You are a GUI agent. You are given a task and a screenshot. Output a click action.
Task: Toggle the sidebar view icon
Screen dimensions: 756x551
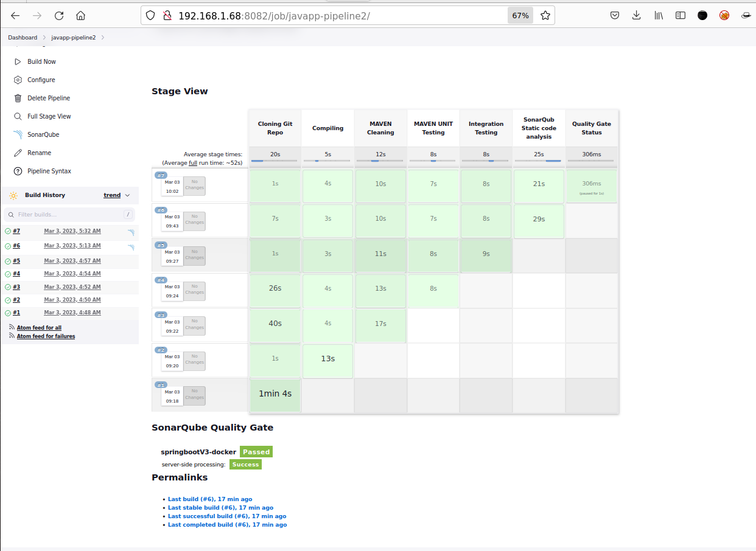click(x=681, y=16)
